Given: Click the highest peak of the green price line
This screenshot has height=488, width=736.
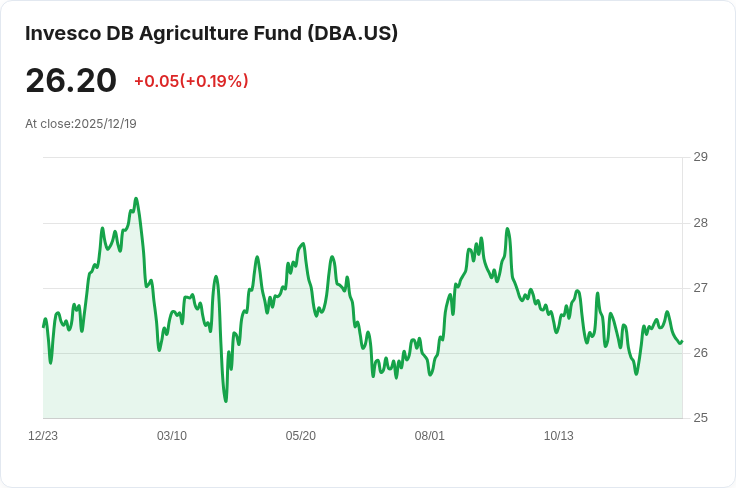Looking at the screenshot, I should [136, 199].
